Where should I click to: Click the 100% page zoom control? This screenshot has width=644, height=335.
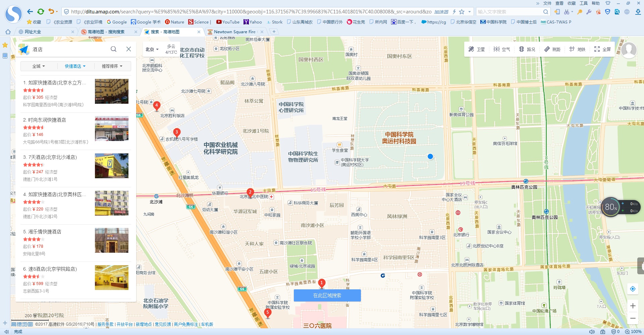[x=633, y=332]
